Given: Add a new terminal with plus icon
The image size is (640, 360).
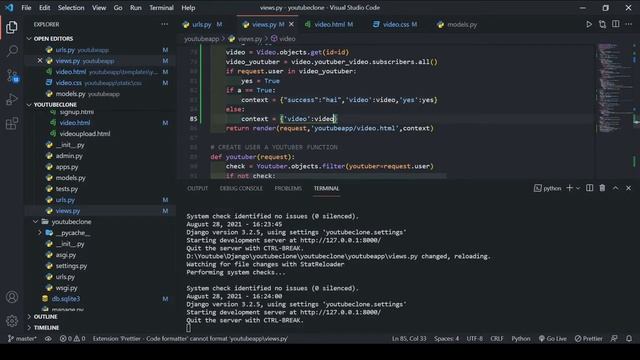Looking at the screenshot, I should pyautogui.click(x=569, y=188).
